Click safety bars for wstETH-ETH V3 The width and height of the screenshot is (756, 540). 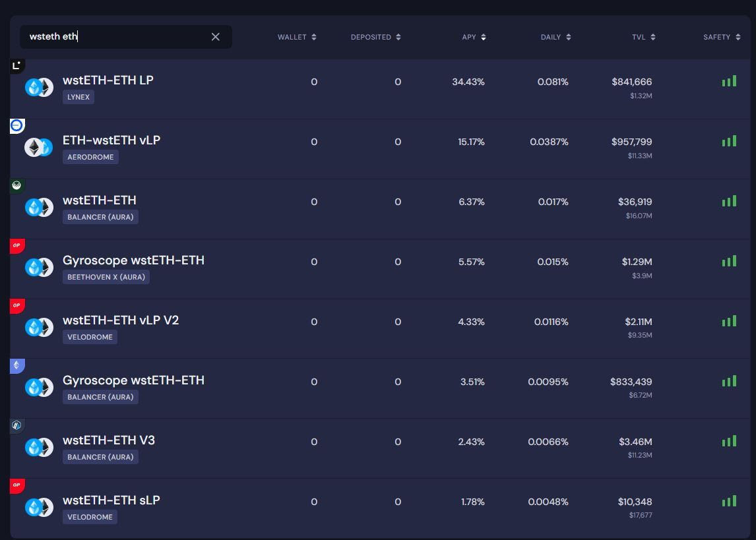[729, 440]
